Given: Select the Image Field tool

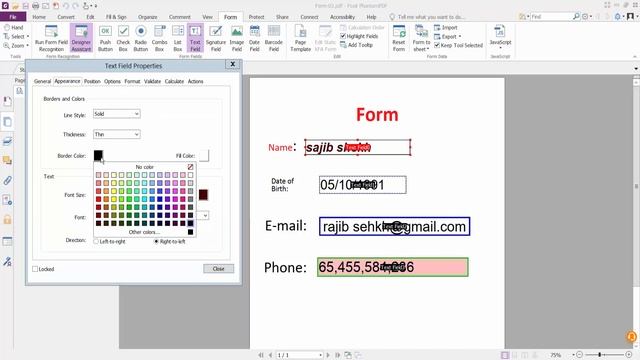Looking at the screenshot, I should click(x=237, y=38).
